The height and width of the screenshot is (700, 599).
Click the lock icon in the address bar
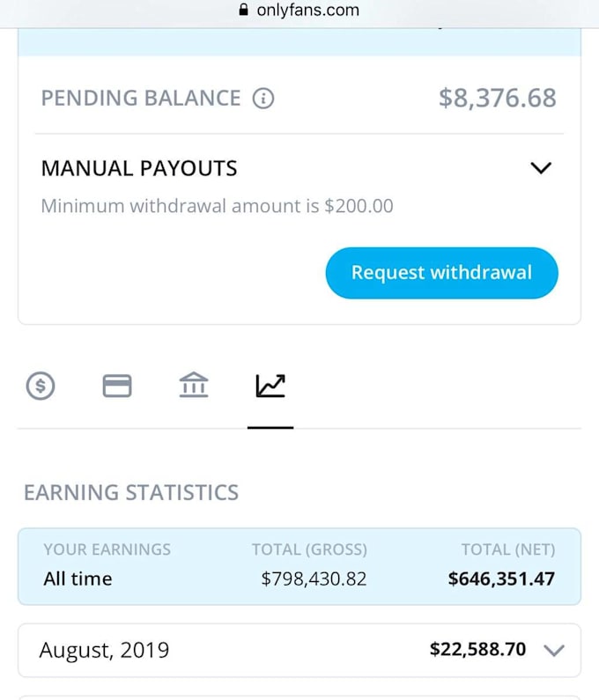tap(244, 11)
